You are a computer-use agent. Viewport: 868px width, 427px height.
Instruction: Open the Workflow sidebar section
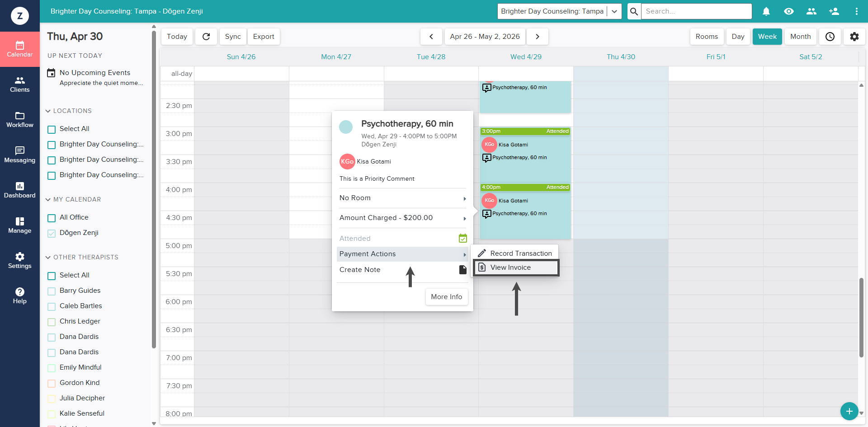coord(20,120)
